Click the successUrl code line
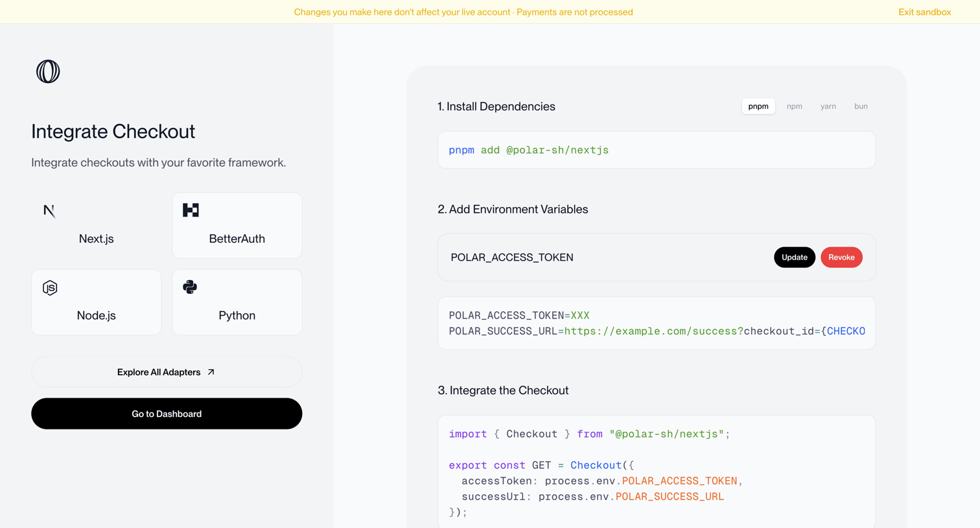Image resolution: width=980 pixels, height=528 pixels. (x=592, y=497)
